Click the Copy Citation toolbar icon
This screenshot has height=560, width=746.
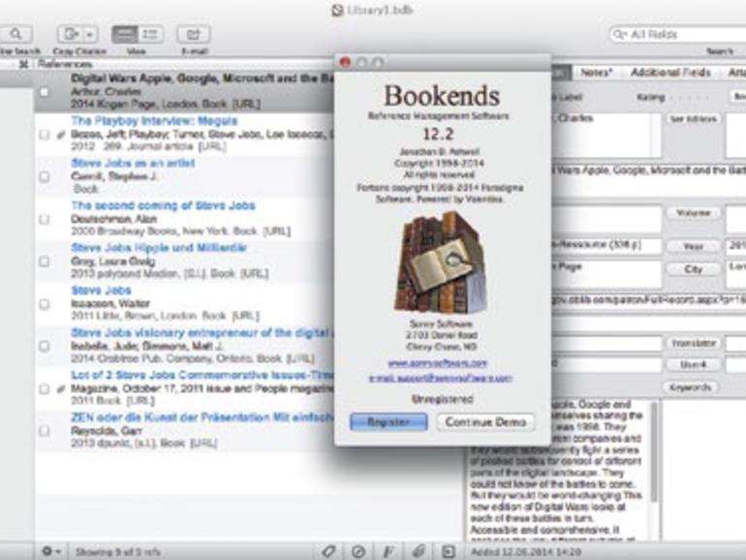71,34
